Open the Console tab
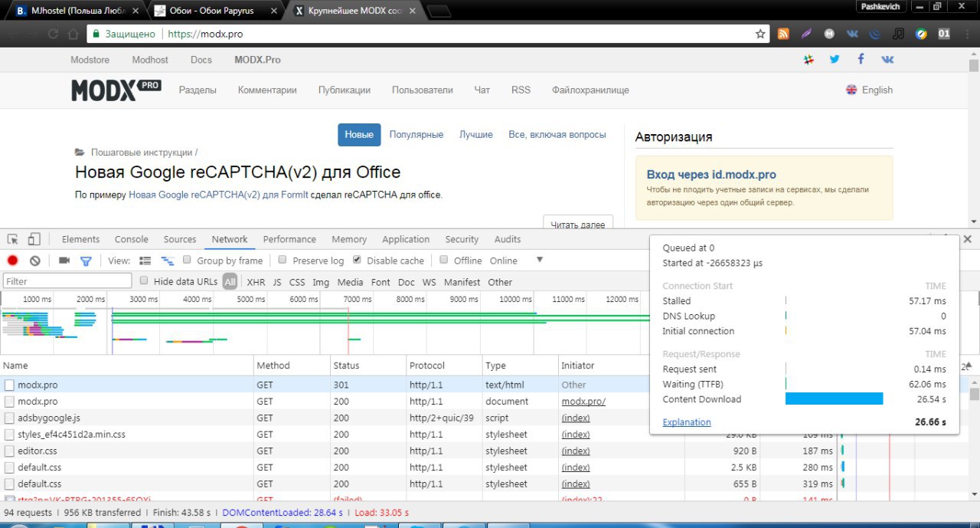 [x=132, y=239]
